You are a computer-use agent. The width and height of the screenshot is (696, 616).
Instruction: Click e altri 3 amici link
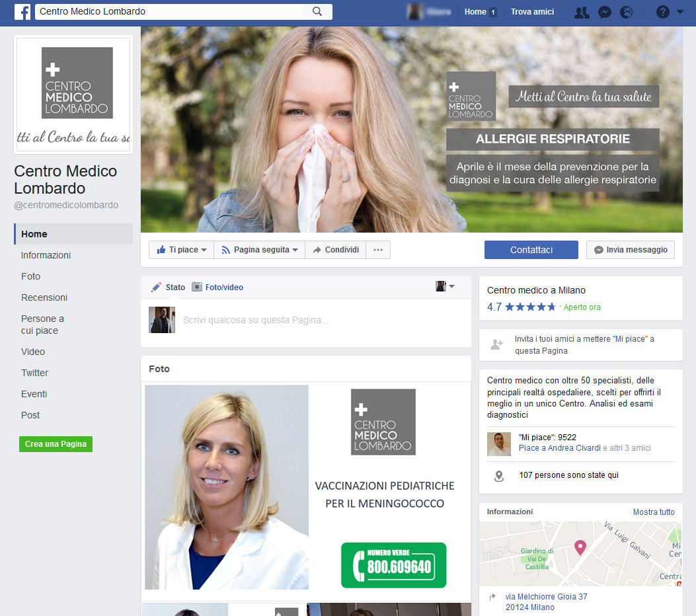pos(627,448)
